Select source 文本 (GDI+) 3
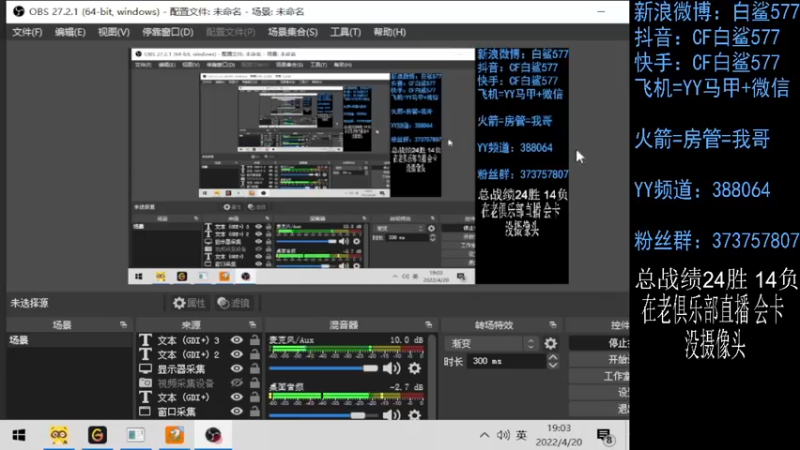The width and height of the screenshot is (800, 450). 188,340
